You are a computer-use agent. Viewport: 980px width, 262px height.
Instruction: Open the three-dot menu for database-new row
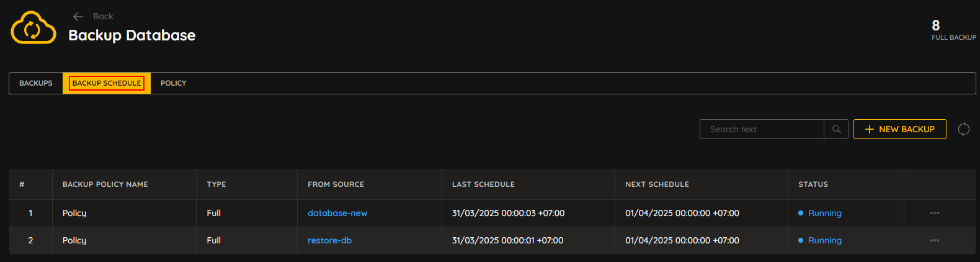pos(934,213)
